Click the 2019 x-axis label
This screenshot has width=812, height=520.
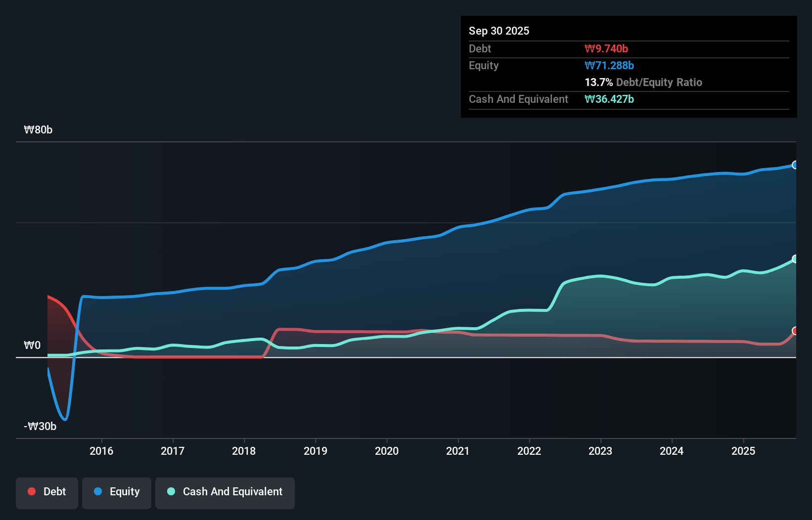(316, 451)
